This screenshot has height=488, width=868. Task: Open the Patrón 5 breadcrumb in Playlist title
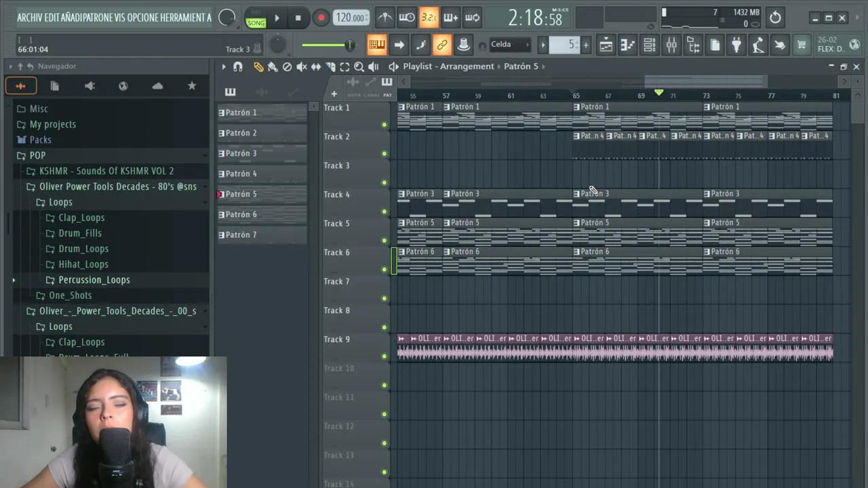tap(521, 66)
